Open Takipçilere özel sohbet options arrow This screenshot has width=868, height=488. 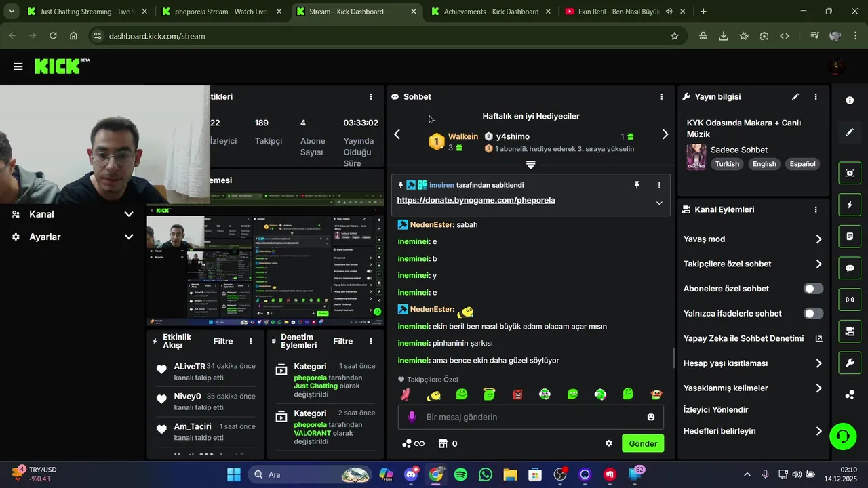click(x=818, y=264)
